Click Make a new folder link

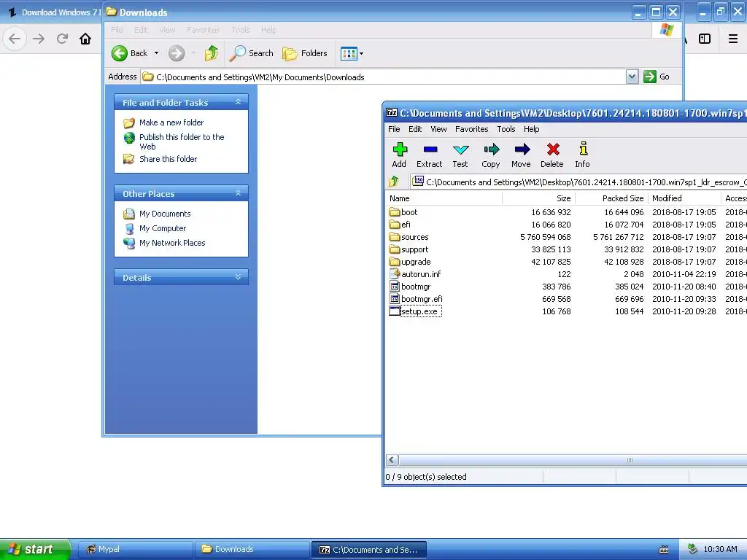[171, 122]
